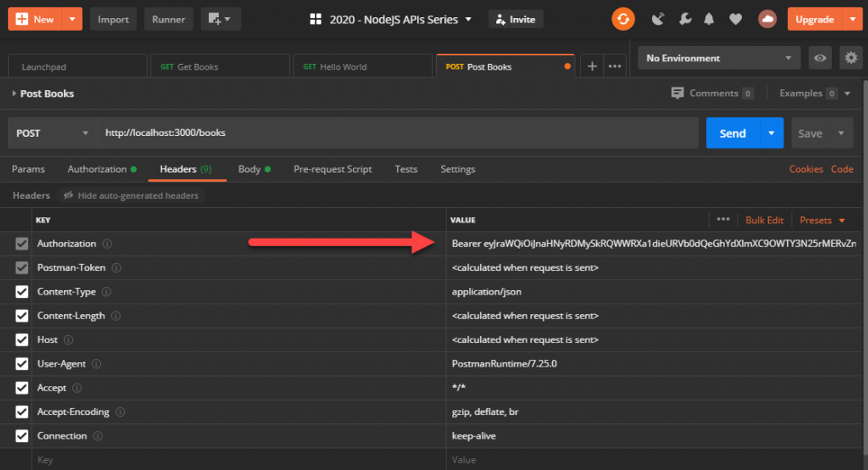The height and width of the screenshot is (470, 868).
Task: Click the request URL field
Action: pyautogui.click(x=397, y=133)
